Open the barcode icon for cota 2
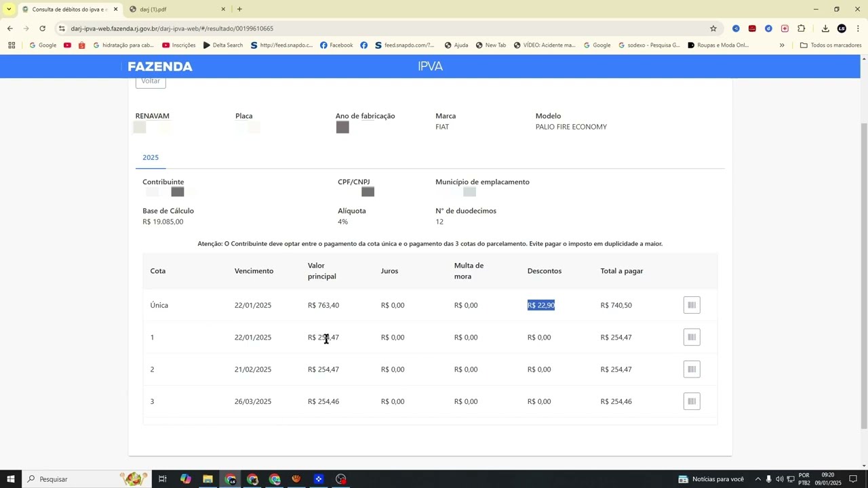Viewport: 868px width, 488px height. click(692, 369)
